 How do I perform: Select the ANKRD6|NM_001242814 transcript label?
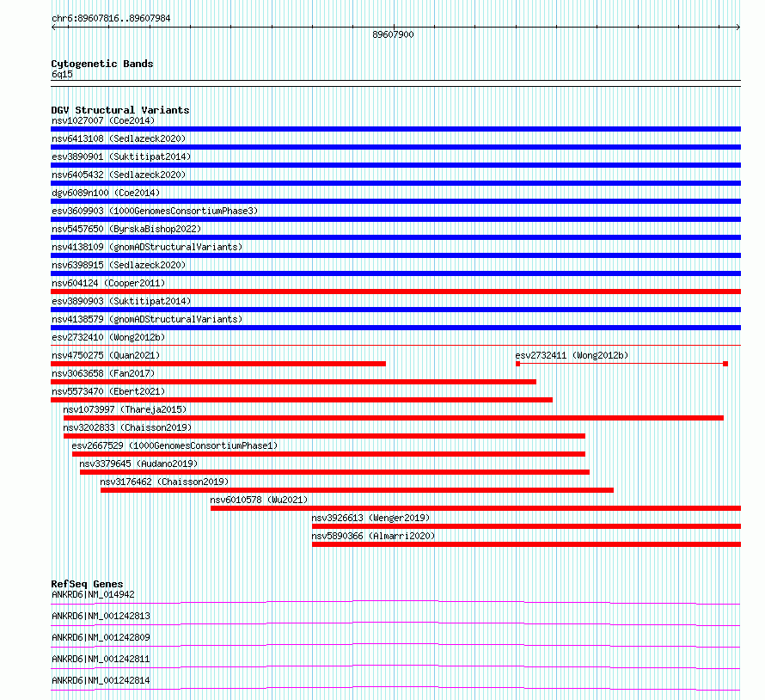point(101,680)
